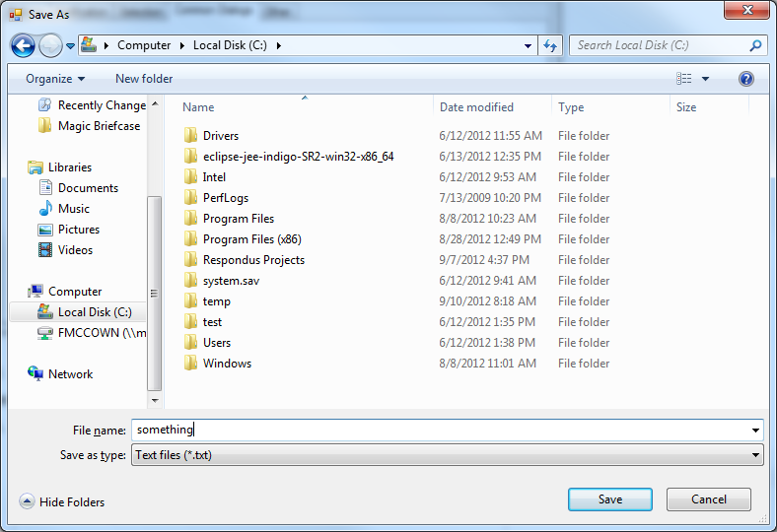This screenshot has width=777, height=532.
Task: Click Local Disk (C:) in address breadcrumb
Action: pos(230,45)
